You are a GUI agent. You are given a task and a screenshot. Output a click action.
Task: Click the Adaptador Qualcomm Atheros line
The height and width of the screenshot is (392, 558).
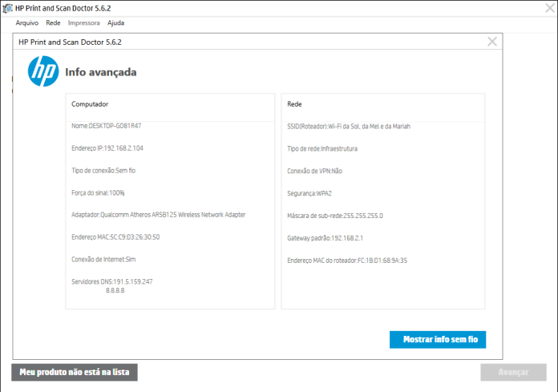159,215
